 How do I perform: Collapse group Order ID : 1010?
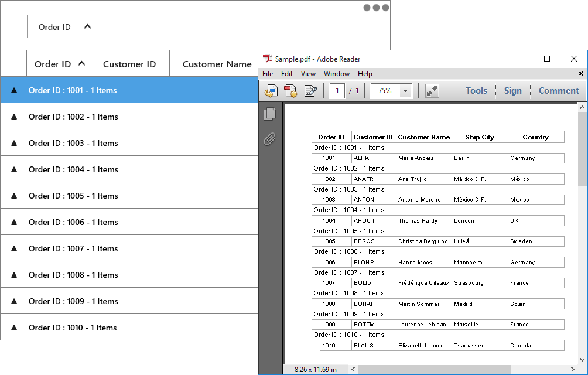pyautogui.click(x=14, y=328)
